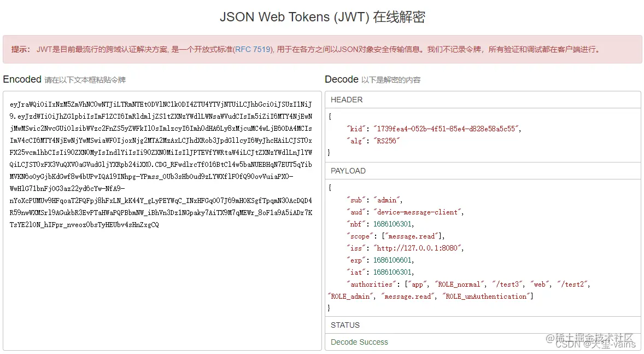Image resolution: width=644 pixels, height=354 pixels.
Task: Select the iss URL in payload
Action: tap(417, 248)
